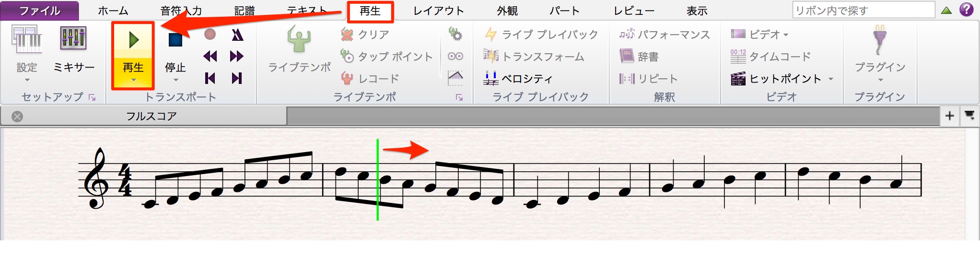Close the フルスコア tab with X
This screenshot has width=980, height=260.
pos(17,117)
